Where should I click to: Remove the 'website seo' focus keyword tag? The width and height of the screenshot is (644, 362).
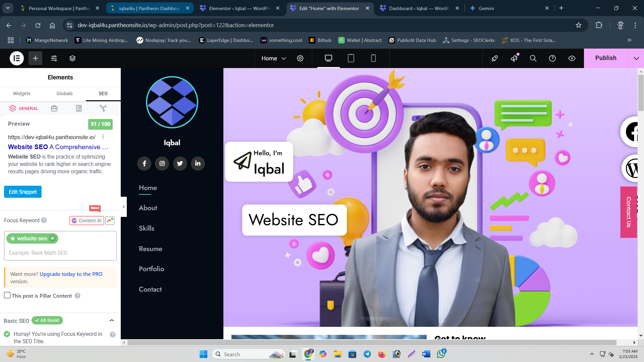coord(52,238)
